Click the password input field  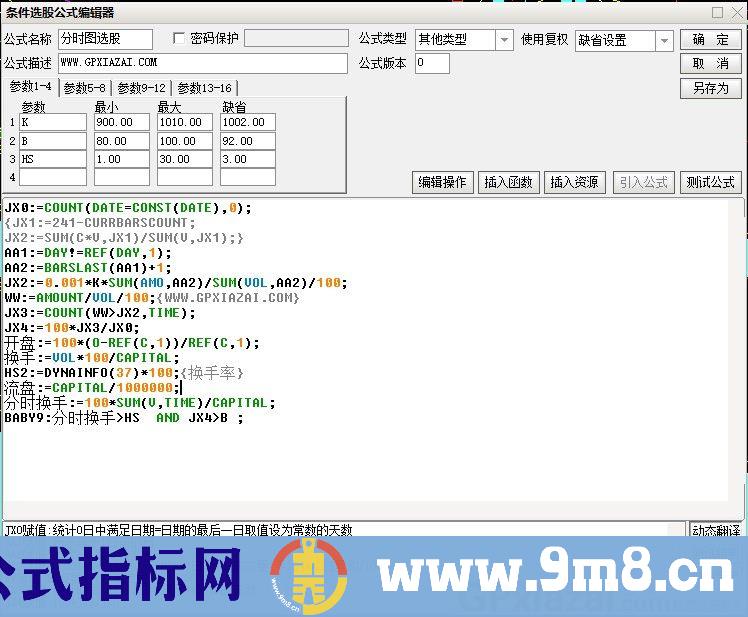click(296, 38)
